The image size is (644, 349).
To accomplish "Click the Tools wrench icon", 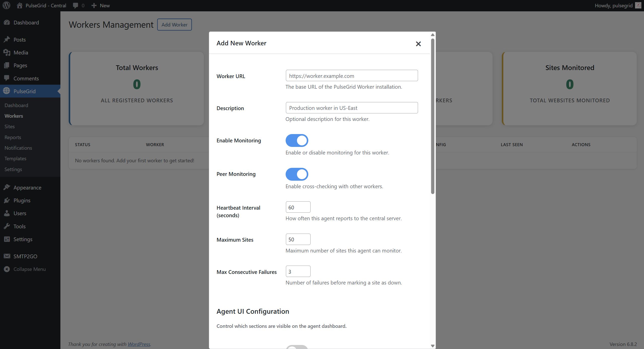I will pyautogui.click(x=7, y=226).
